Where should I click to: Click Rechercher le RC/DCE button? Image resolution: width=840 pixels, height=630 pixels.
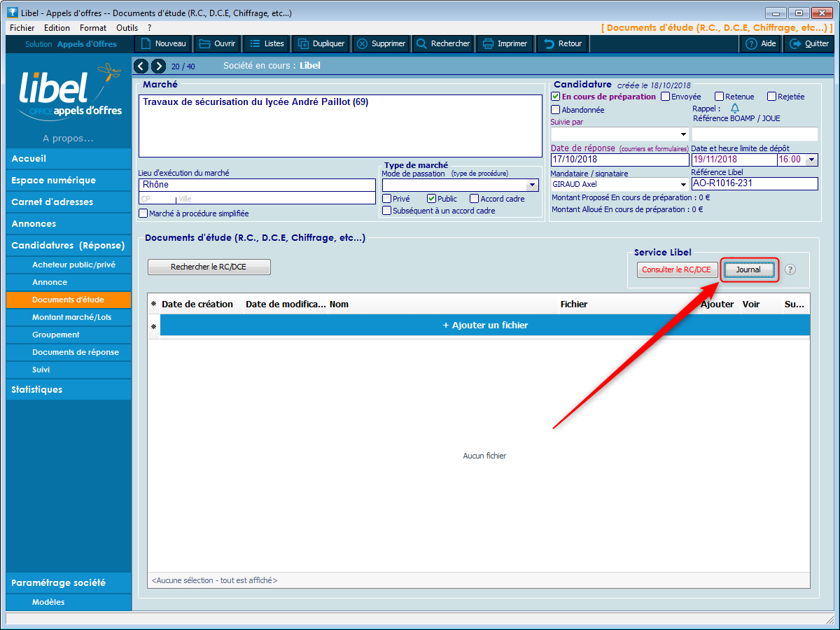(x=209, y=267)
